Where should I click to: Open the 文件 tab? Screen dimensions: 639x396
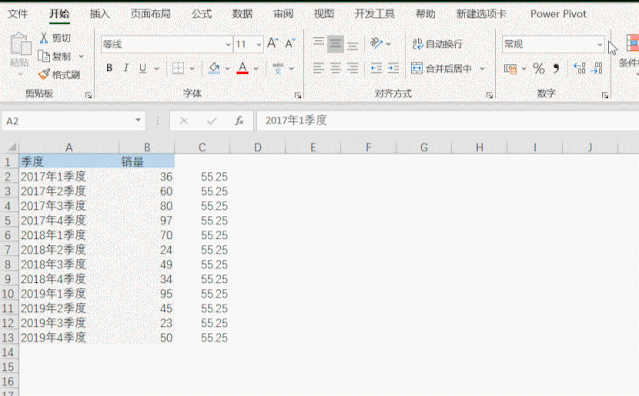(18, 14)
